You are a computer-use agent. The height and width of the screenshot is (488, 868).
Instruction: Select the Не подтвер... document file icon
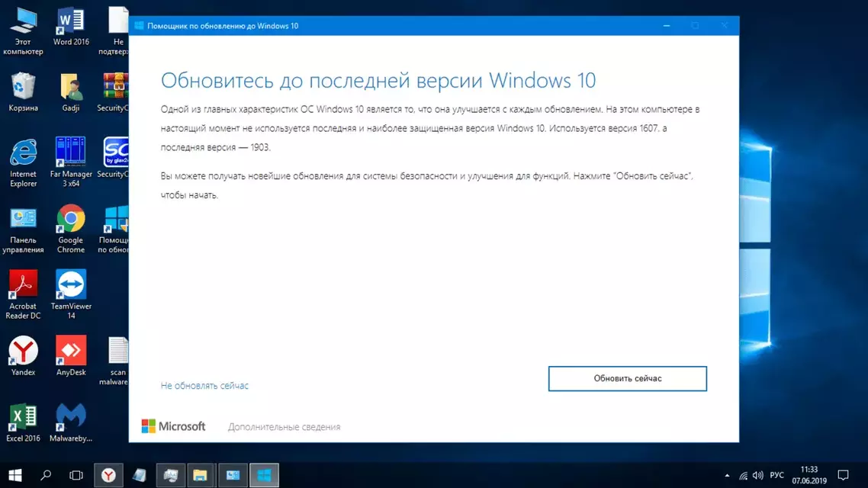(x=115, y=31)
